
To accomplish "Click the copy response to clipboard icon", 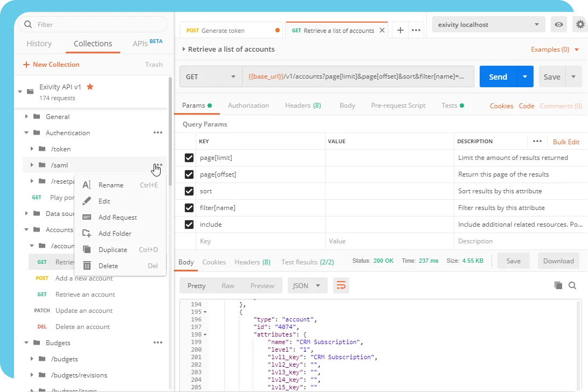I will [x=558, y=285].
